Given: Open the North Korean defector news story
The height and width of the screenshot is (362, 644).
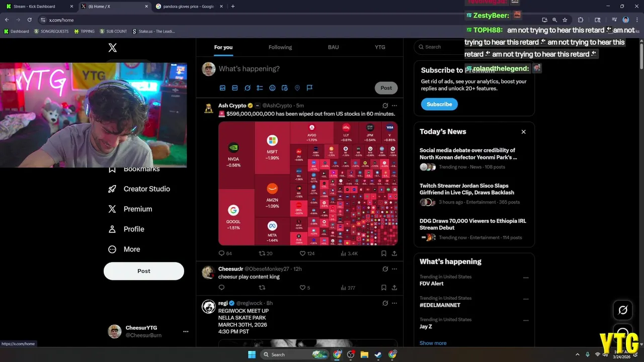Looking at the screenshot, I should point(474,159).
